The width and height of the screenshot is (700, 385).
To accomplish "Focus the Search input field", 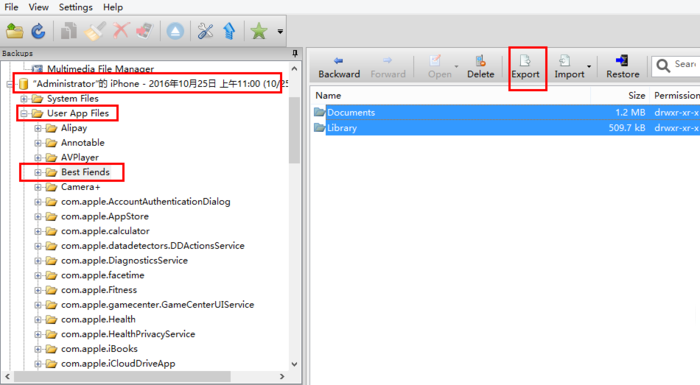I will click(x=686, y=66).
